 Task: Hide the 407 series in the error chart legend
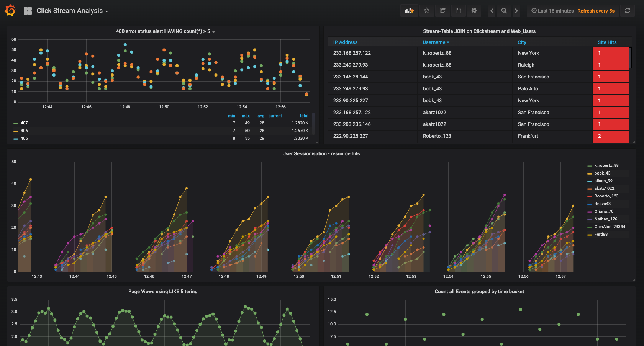[x=24, y=123]
